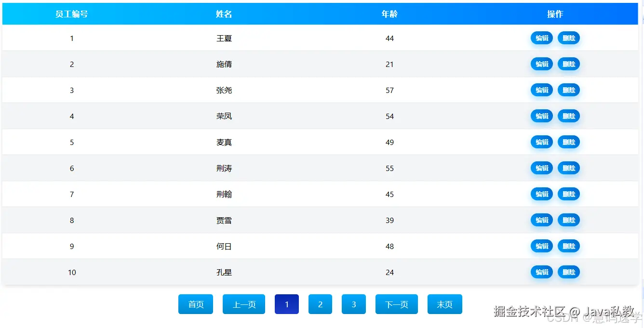
Task: Click the 操作 column header
Action: coord(555,14)
